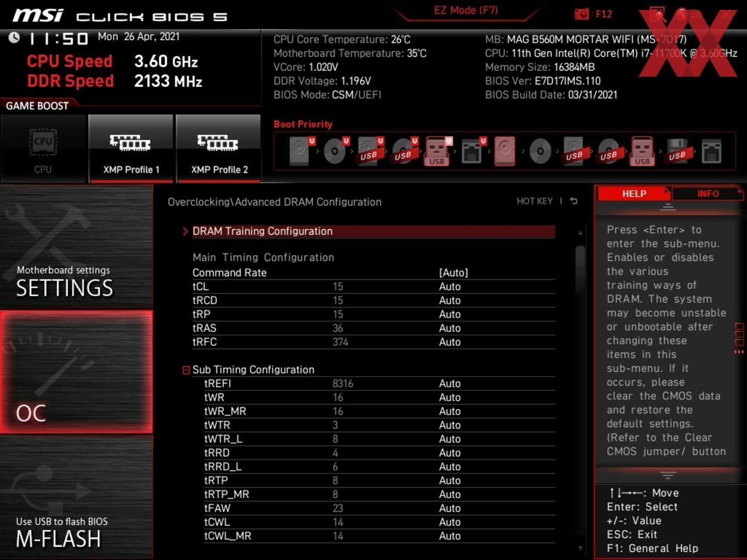Select the legacy network boot icon at row end
The image size is (747, 560).
coord(711,151)
